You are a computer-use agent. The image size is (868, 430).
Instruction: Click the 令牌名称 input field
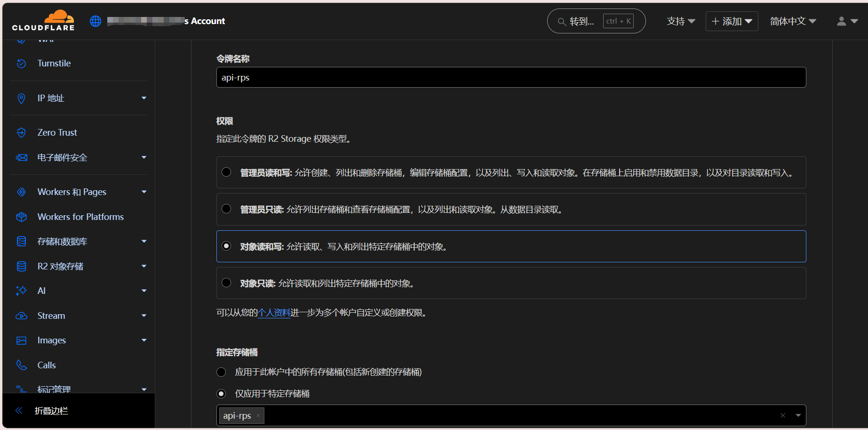[511, 77]
